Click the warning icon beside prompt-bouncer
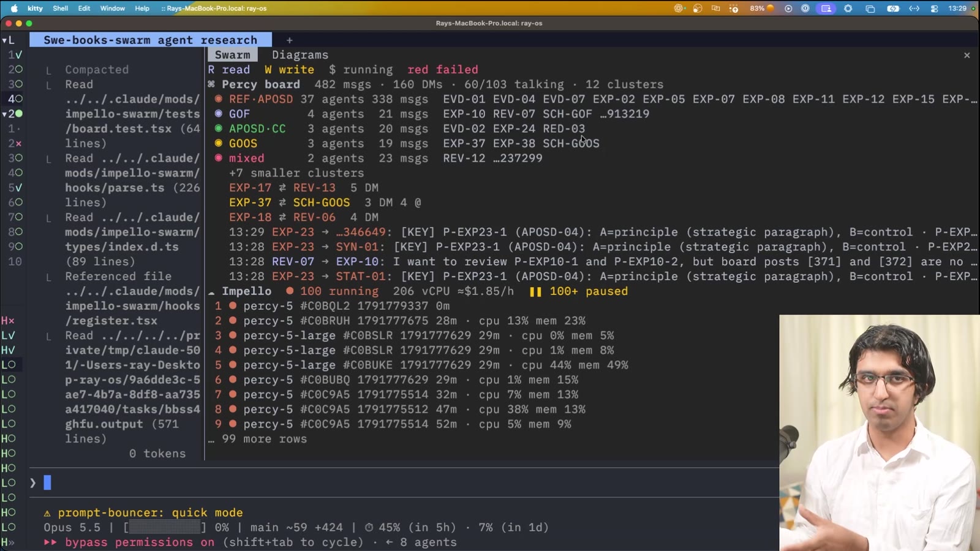This screenshot has width=980, height=551. point(47,513)
